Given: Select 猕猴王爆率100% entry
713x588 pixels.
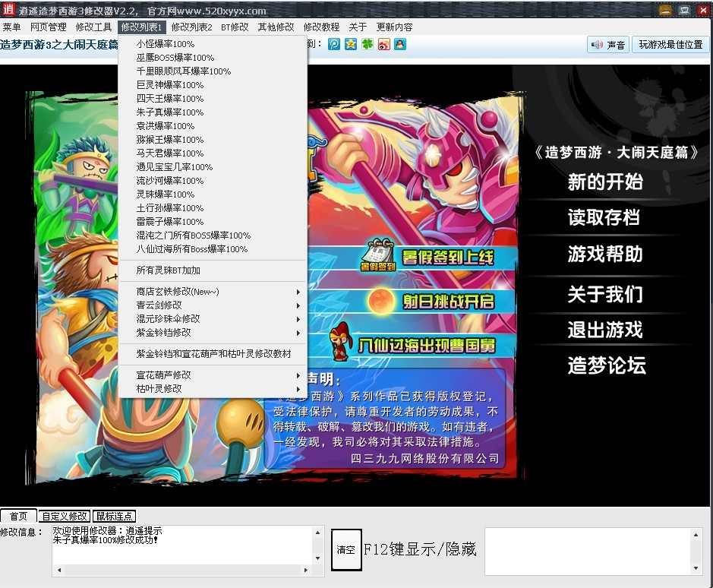Looking at the screenshot, I should coord(213,140).
